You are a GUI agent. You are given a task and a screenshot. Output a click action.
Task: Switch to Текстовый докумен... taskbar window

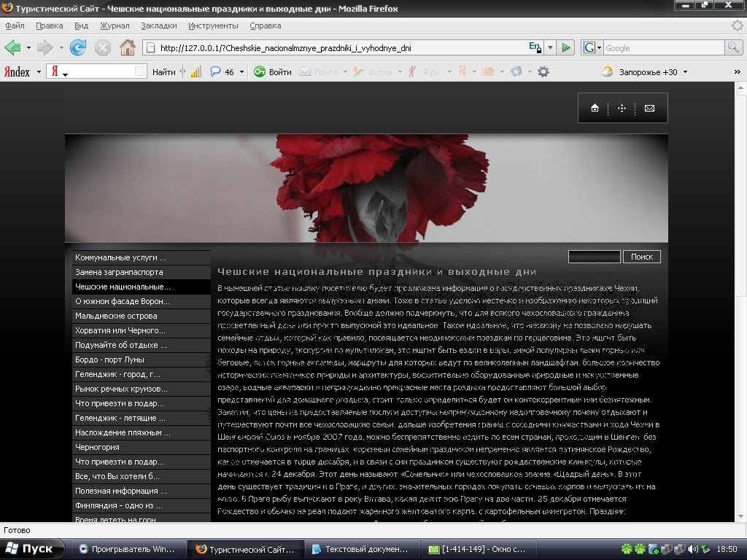pos(361,549)
